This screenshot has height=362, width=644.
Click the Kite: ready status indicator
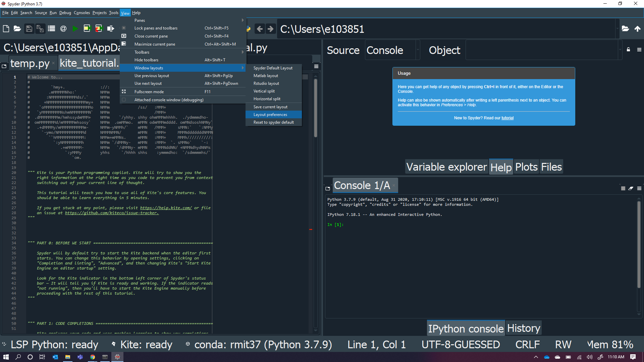[x=143, y=345]
